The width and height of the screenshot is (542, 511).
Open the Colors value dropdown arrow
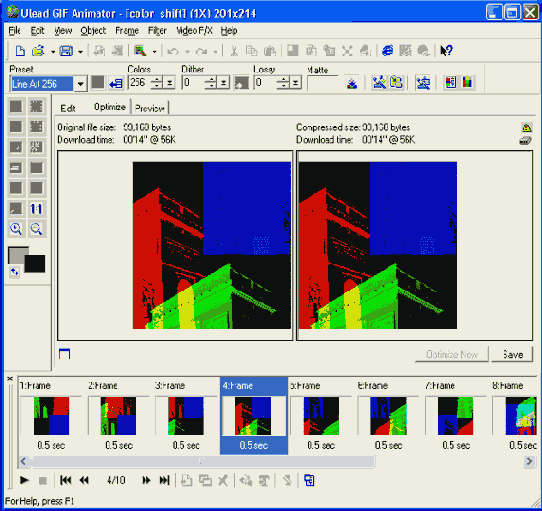[x=170, y=83]
